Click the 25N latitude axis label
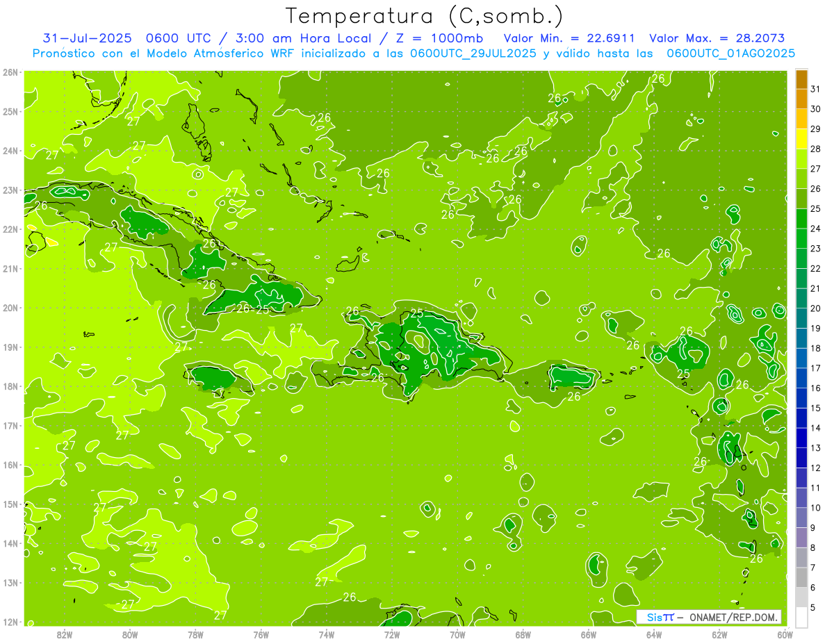 (10, 111)
